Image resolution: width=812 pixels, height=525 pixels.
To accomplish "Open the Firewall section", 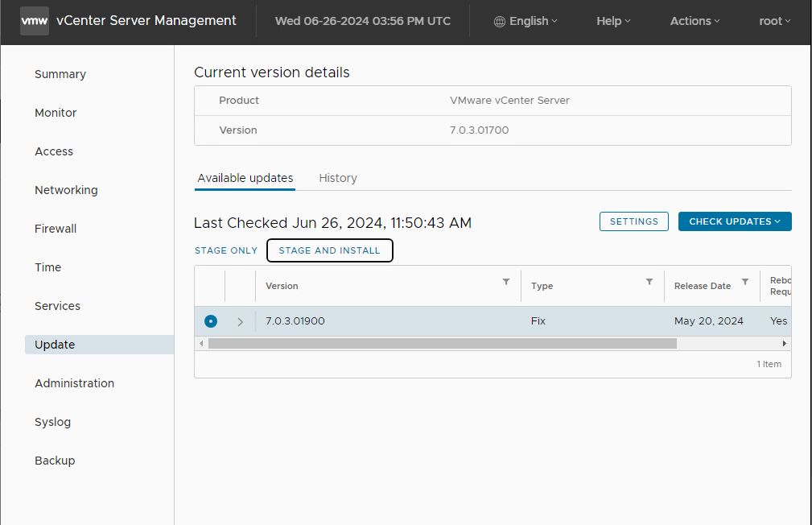I will pyautogui.click(x=56, y=229).
